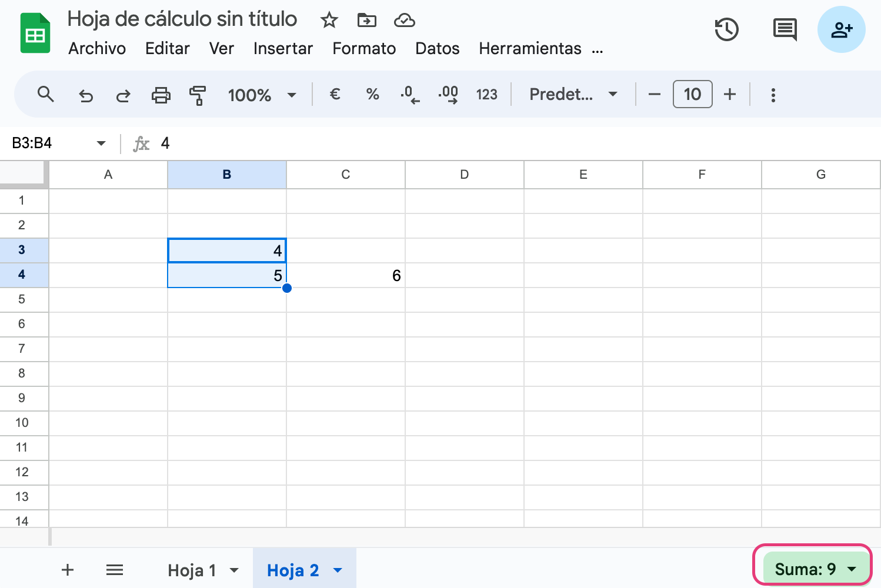Screen dimensions: 881x588
Task: Select the paint format roller tool
Action: coord(198,95)
